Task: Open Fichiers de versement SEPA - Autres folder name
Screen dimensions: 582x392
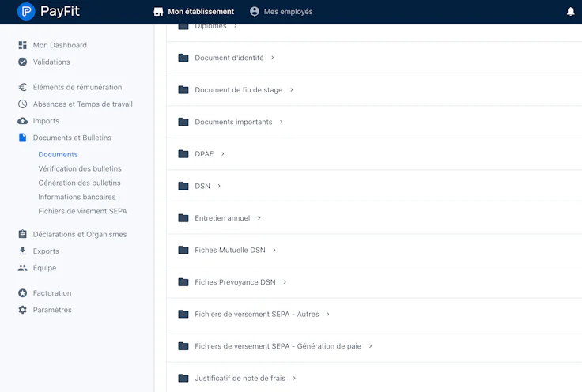Action: point(257,314)
